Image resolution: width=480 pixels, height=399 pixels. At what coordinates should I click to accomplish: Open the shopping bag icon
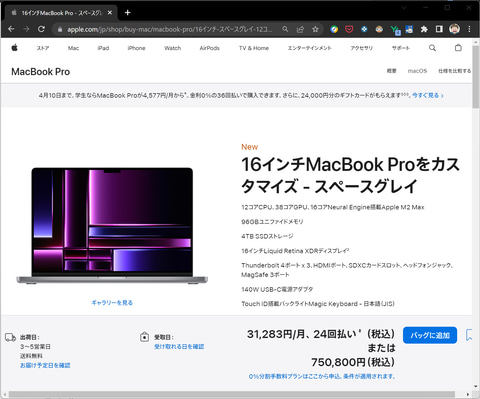458,48
